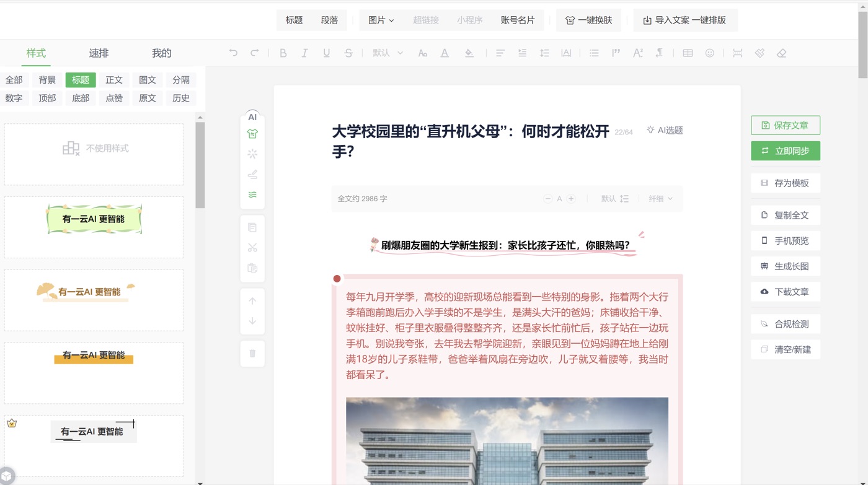Toggle the bullet list formatting
This screenshot has width=868, height=485.
[594, 53]
